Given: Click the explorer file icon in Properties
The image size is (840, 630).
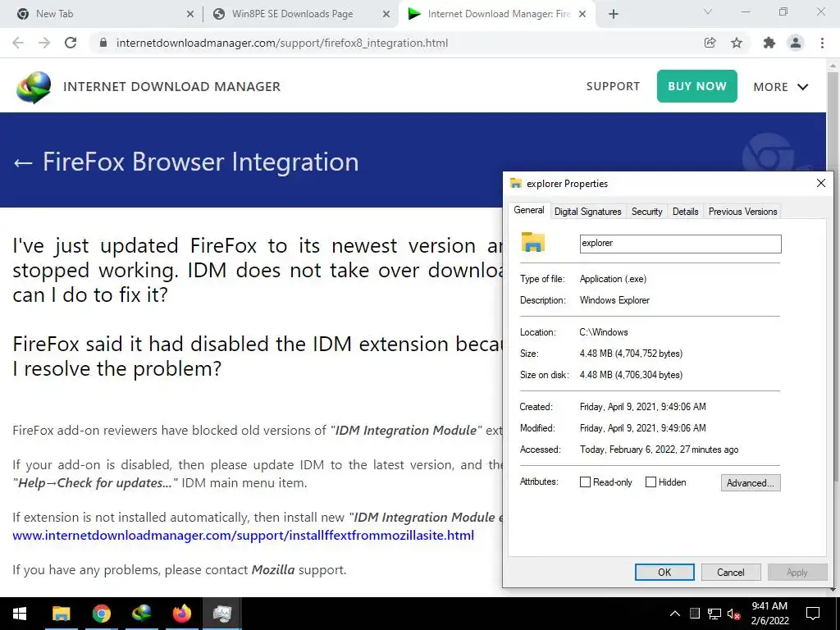Looking at the screenshot, I should pyautogui.click(x=533, y=242).
